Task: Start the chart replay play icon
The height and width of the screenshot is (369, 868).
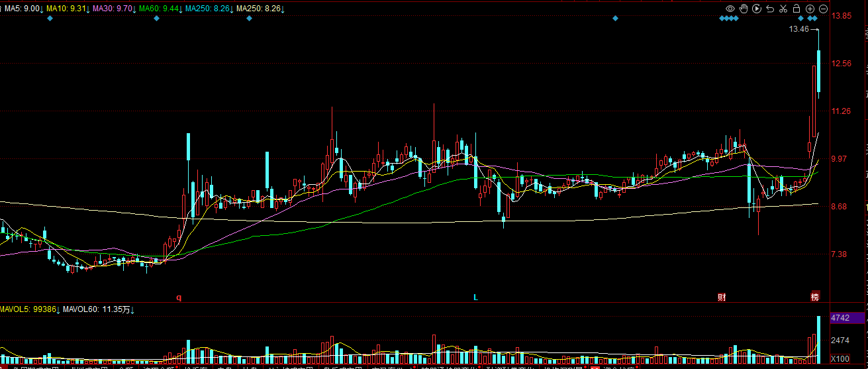Action: coord(757,9)
